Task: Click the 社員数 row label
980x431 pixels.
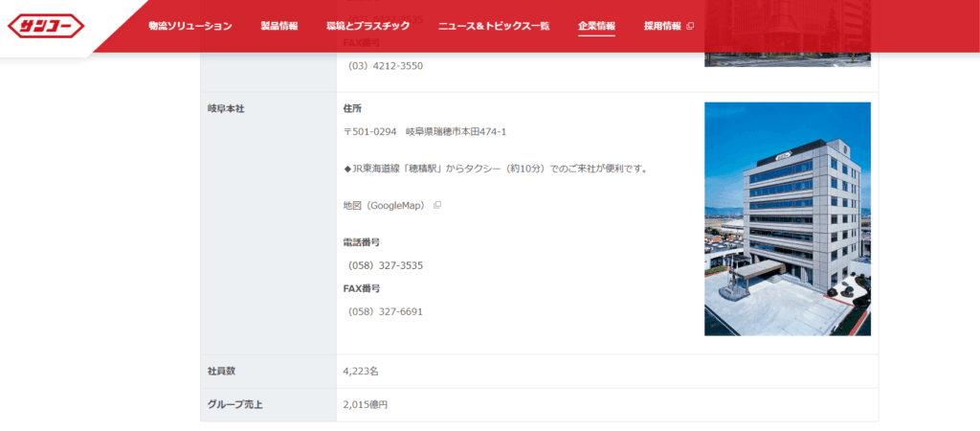Action: tap(219, 371)
